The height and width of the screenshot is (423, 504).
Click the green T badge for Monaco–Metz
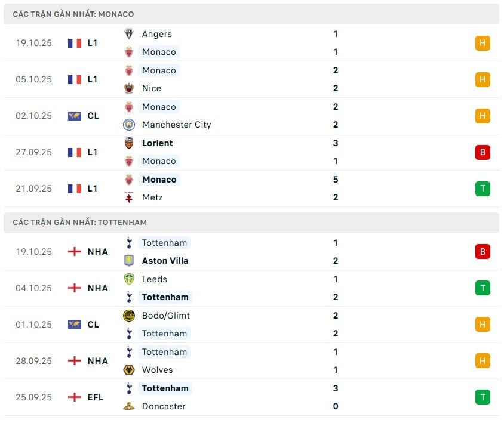483,189
